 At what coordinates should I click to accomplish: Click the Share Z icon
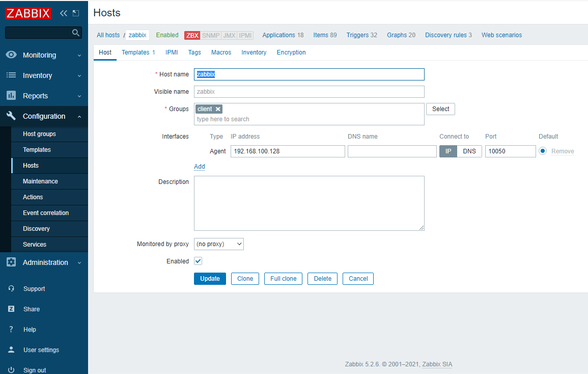[x=11, y=309]
